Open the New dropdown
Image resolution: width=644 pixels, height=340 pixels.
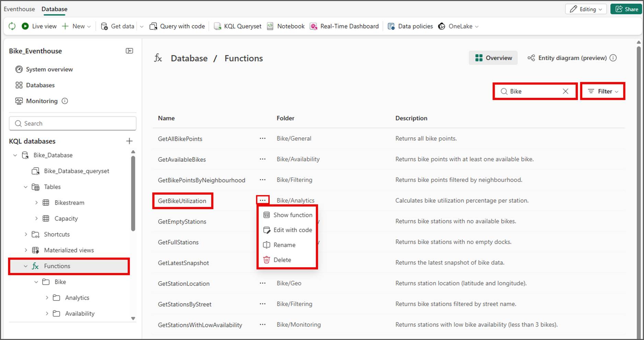pos(76,26)
